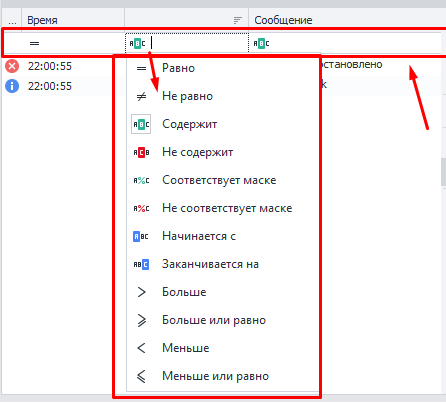Select the 22:00:55 time in info row
This screenshot has width=446, height=403.
50,86
